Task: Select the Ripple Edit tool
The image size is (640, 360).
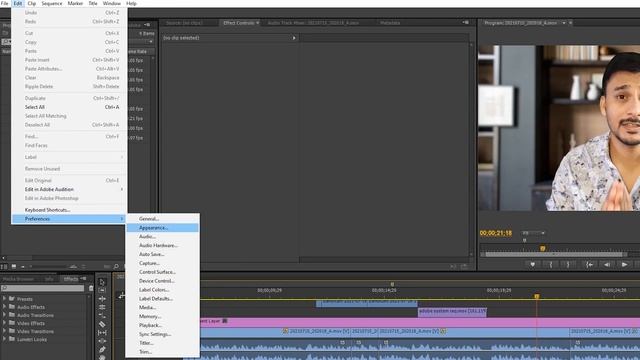Action: click(x=102, y=299)
